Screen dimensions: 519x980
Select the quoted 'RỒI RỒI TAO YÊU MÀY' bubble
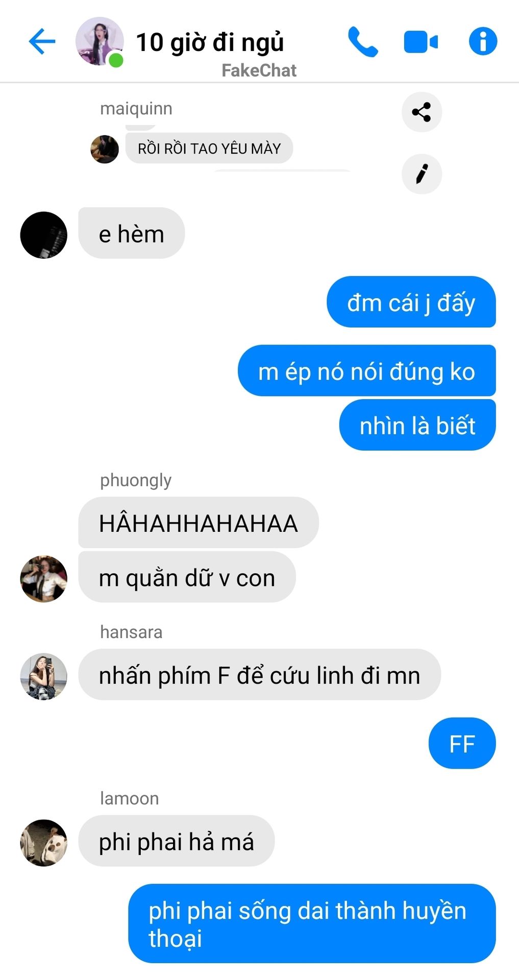[209, 148]
